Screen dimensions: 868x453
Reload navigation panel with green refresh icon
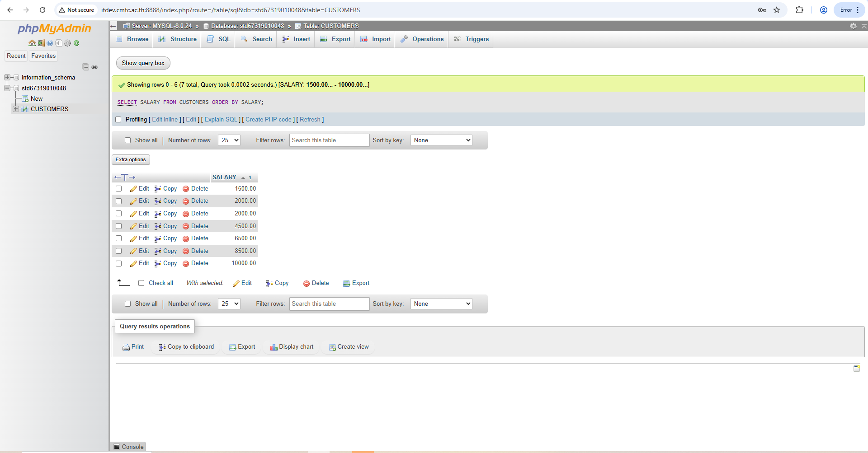[x=76, y=43]
